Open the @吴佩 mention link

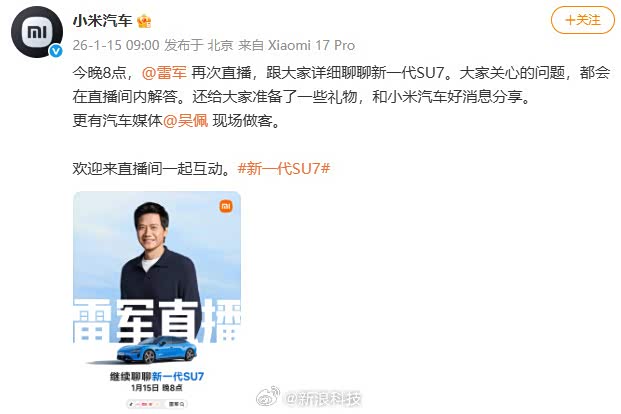(x=185, y=121)
